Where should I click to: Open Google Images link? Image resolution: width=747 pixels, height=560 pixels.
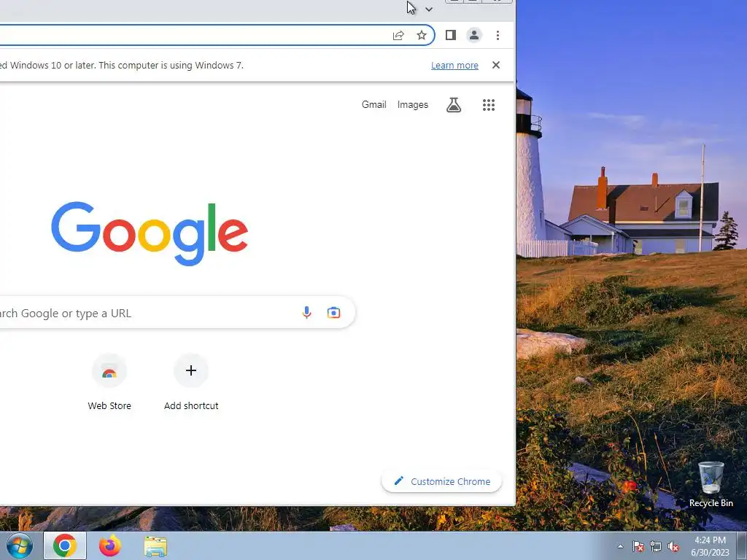(413, 105)
